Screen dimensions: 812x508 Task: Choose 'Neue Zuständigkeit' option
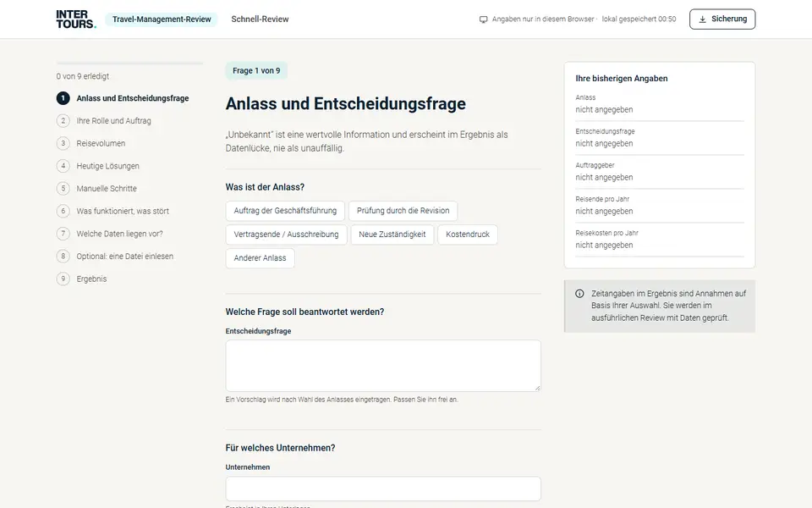(392, 235)
